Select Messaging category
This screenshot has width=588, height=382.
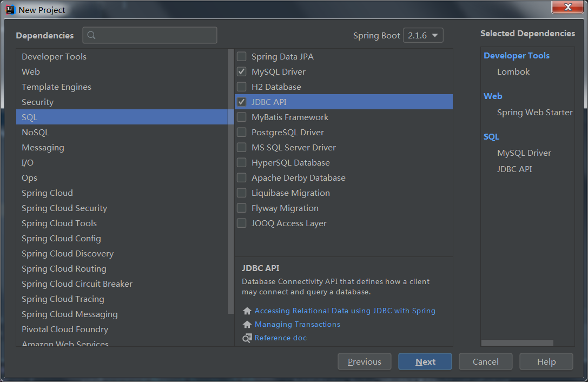click(122, 148)
